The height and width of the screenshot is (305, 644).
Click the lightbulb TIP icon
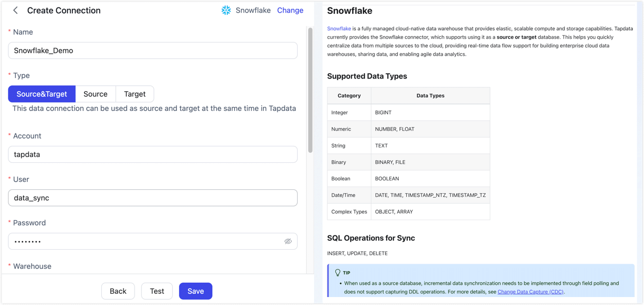(337, 273)
